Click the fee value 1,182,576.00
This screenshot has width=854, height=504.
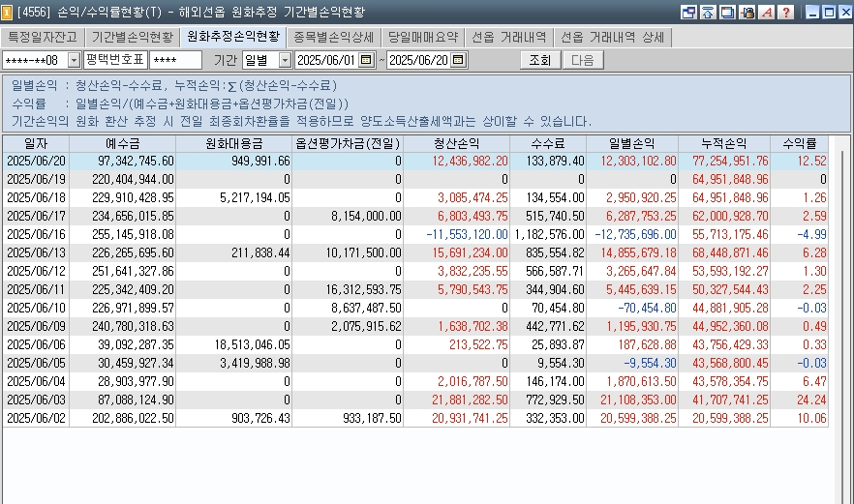(549, 234)
